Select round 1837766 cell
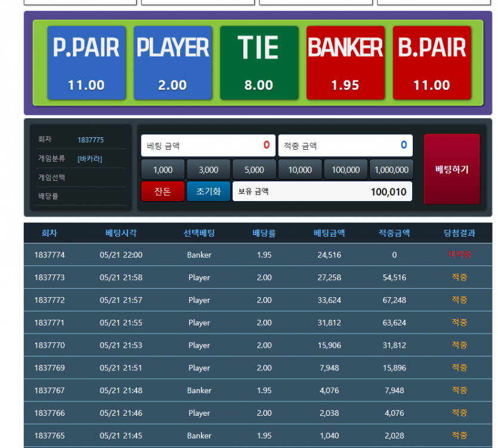 pyautogui.click(x=50, y=413)
